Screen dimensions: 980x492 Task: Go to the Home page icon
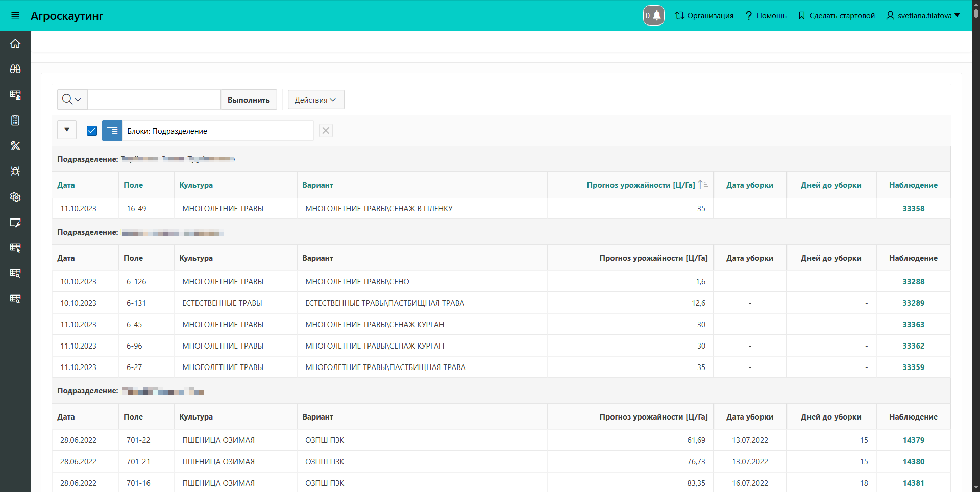point(15,44)
